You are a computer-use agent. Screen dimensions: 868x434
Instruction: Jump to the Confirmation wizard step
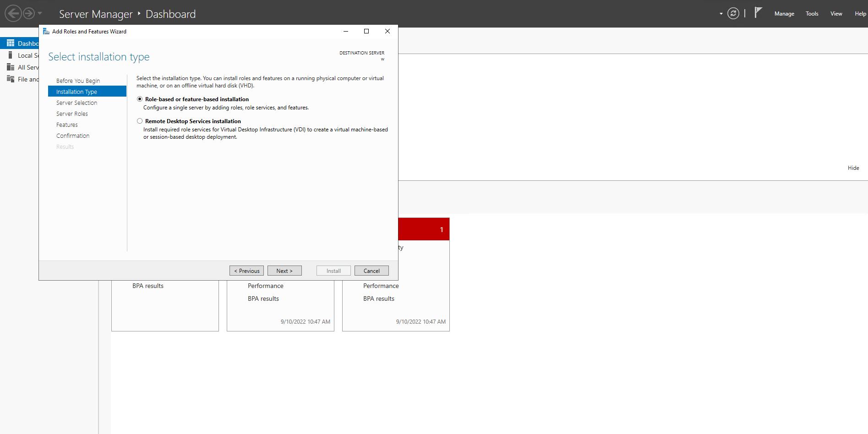click(x=73, y=136)
